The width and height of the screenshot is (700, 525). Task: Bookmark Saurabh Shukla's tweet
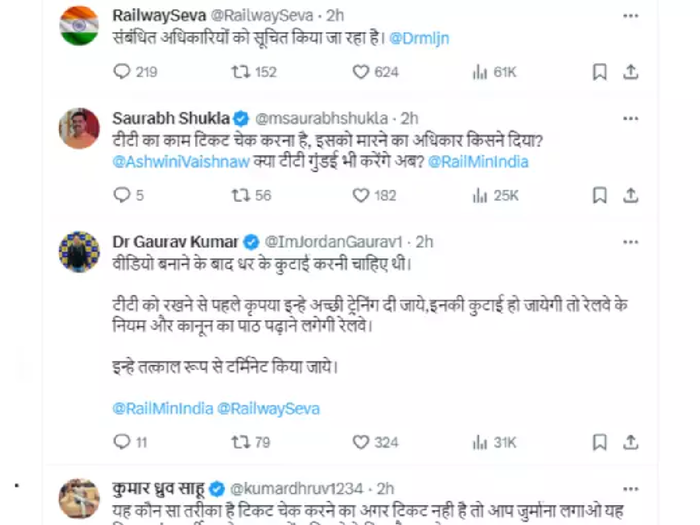tap(599, 195)
